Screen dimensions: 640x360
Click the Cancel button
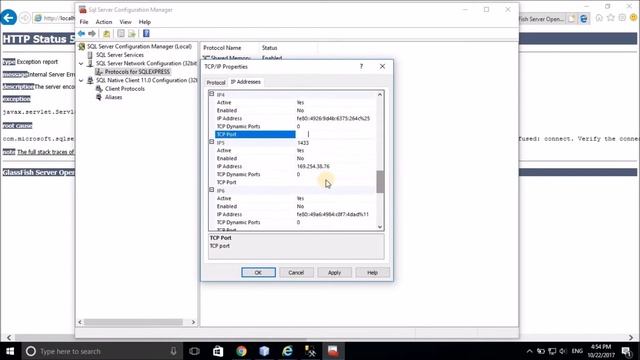(296, 272)
